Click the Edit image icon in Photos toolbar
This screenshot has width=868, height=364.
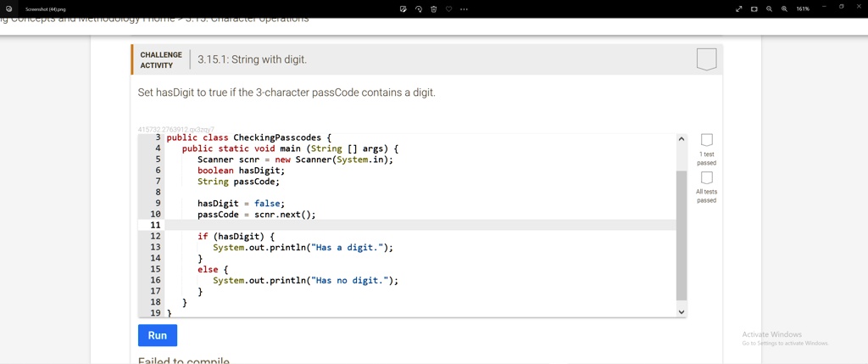403,8
